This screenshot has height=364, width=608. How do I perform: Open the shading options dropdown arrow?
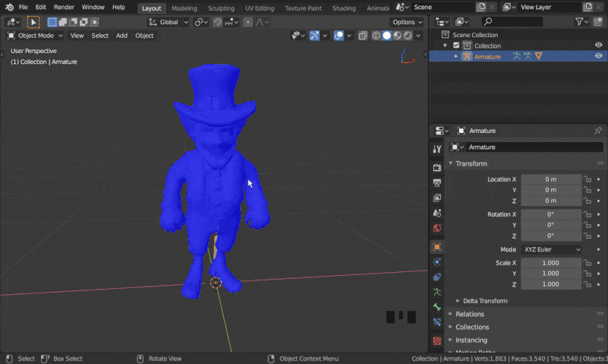coord(418,36)
